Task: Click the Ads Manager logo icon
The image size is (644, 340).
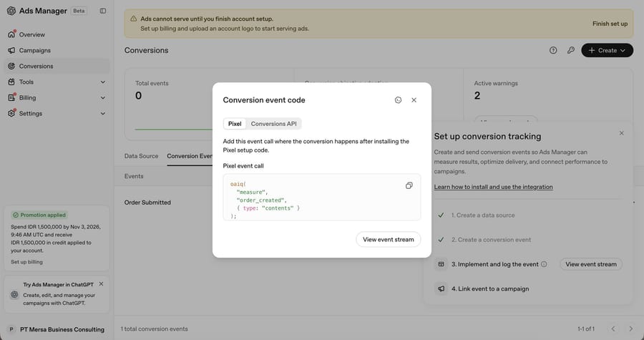Action: pyautogui.click(x=11, y=11)
